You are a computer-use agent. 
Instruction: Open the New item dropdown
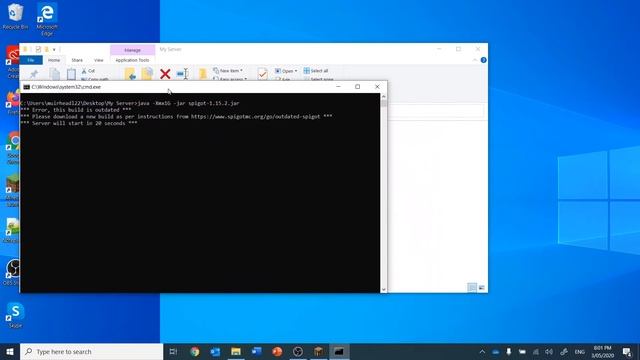point(228,71)
